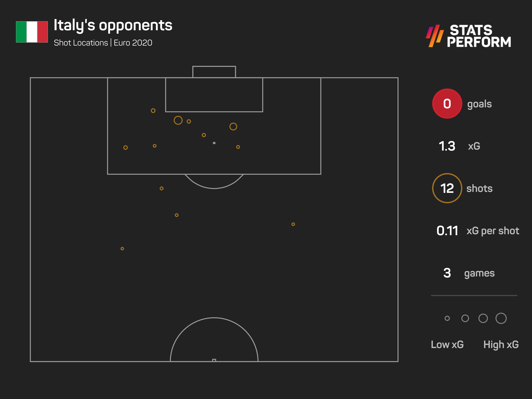Click the lone shot marker right of centre outside the box
532x399 pixels.
pyautogui.click(x=293, y=224)
